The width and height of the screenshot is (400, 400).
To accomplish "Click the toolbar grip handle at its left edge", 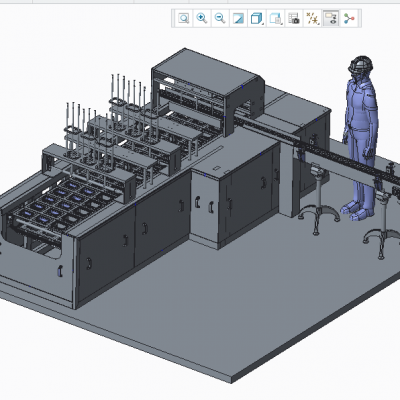I will (x=173, y=18).
